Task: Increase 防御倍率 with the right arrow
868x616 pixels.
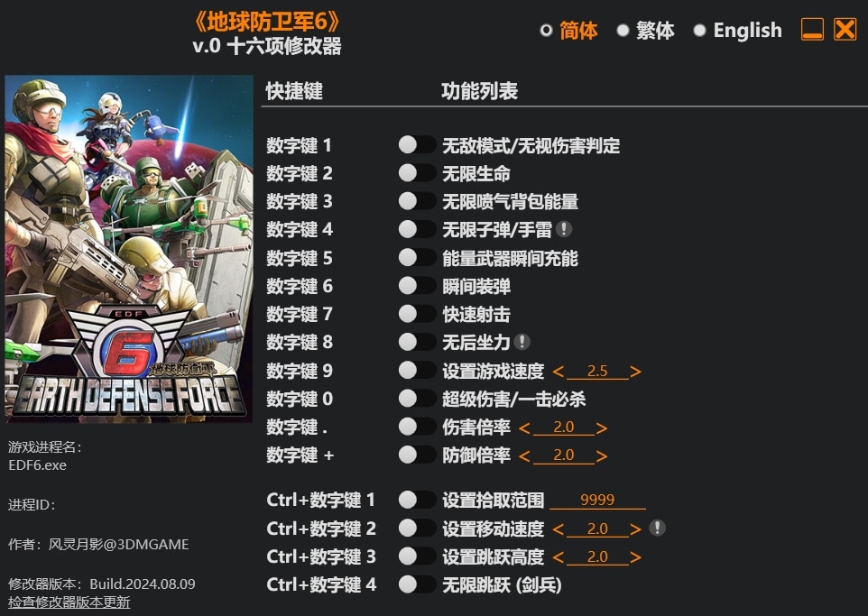Action: [x=602, y=456]
